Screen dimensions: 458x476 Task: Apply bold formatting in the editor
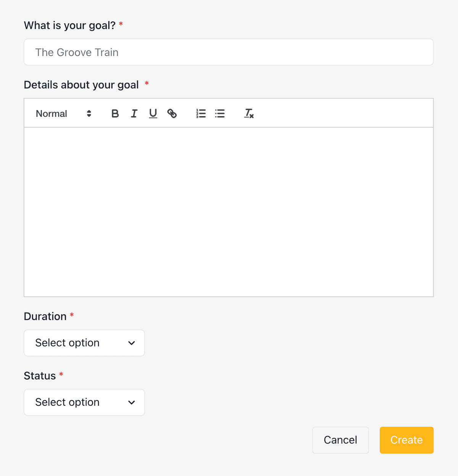(115, 113)
